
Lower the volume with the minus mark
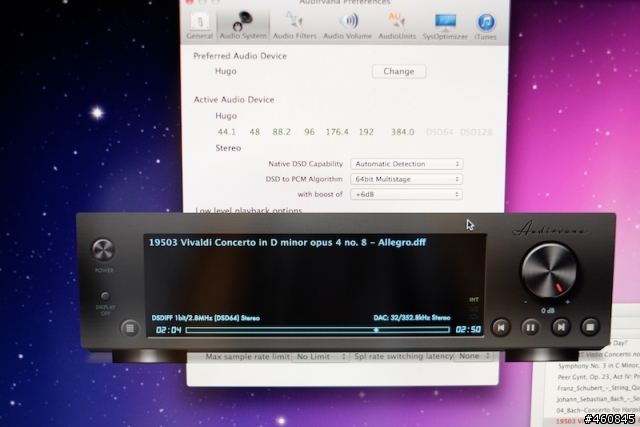[526, 302]
